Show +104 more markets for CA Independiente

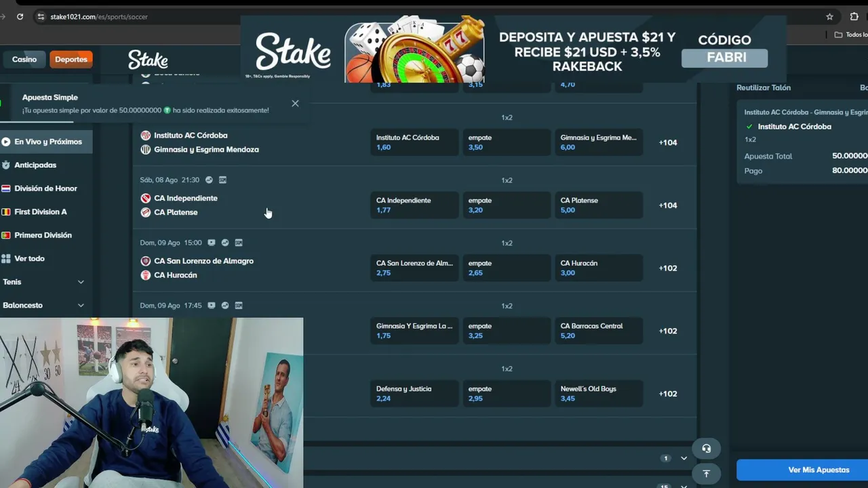(x=668, y=205)
